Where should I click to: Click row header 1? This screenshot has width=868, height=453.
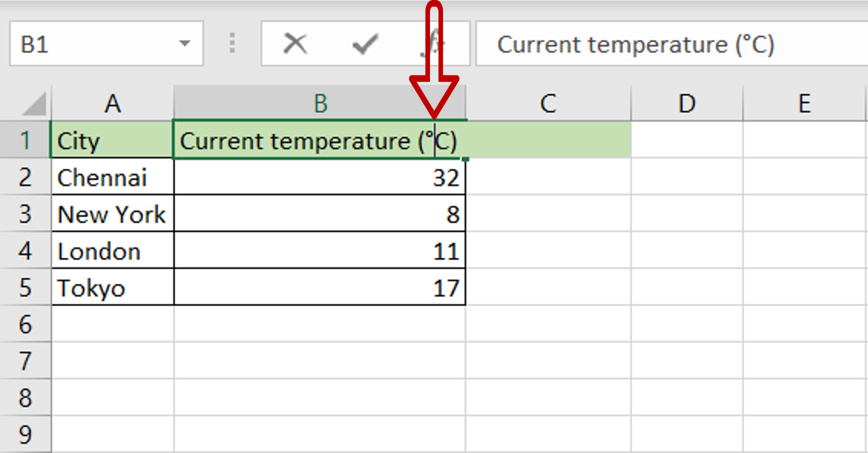coord(25,140)
